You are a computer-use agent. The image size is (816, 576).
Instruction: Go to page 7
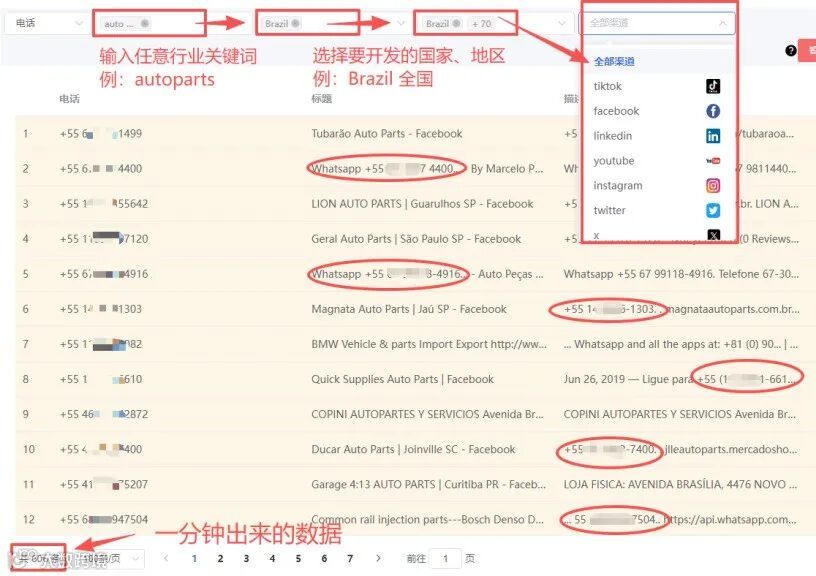tap(350, 559)
